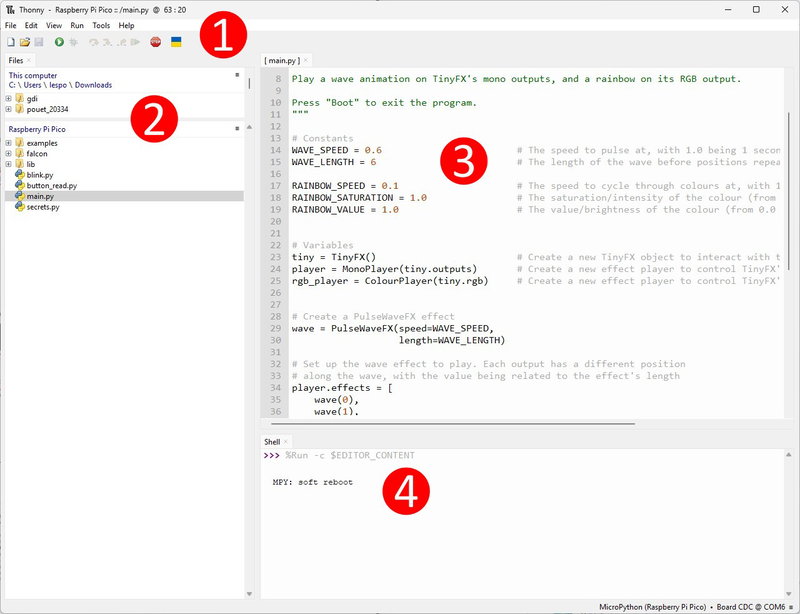Close the Files panel tab
The height and width of the screenshot is (614, 800).
(29, 60)
